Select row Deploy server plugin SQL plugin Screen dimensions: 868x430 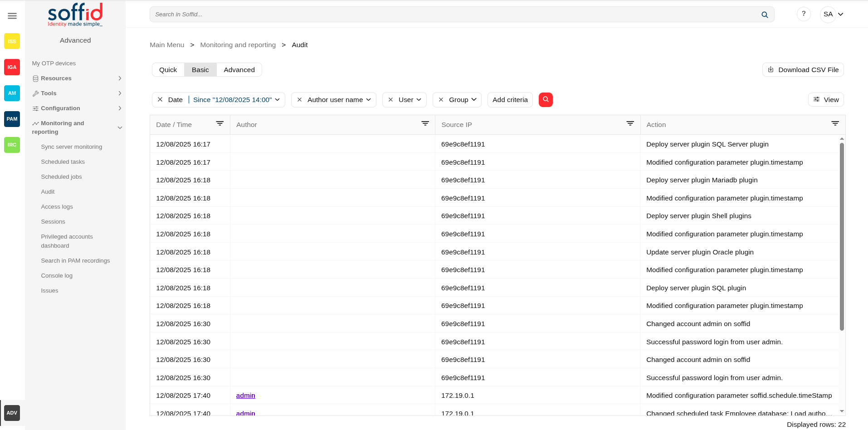point(494,288)
